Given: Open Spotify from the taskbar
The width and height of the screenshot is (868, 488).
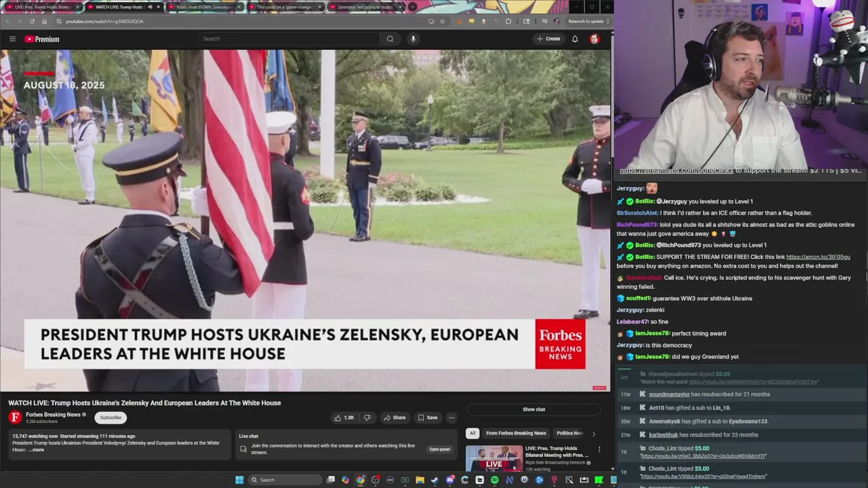Looking at the screenshot, I should (494, 480).
